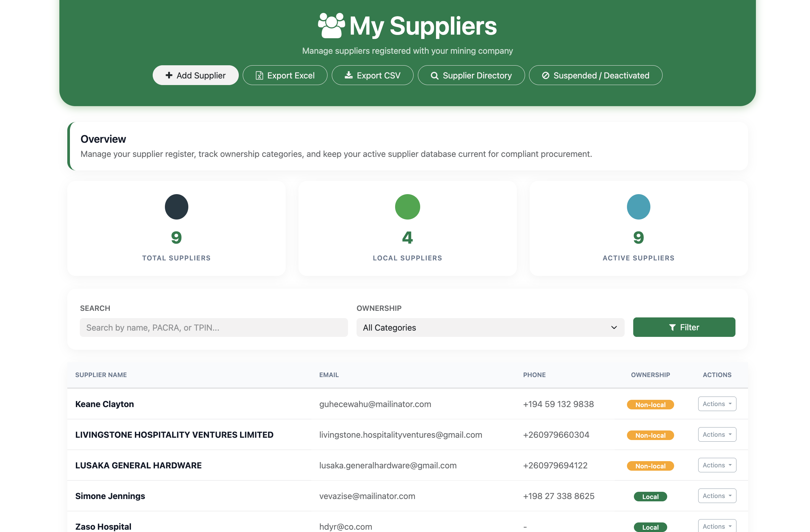Apply the Filter button
Screen dimensions: 810x532
pyautogui.click(x=684, y=327)
